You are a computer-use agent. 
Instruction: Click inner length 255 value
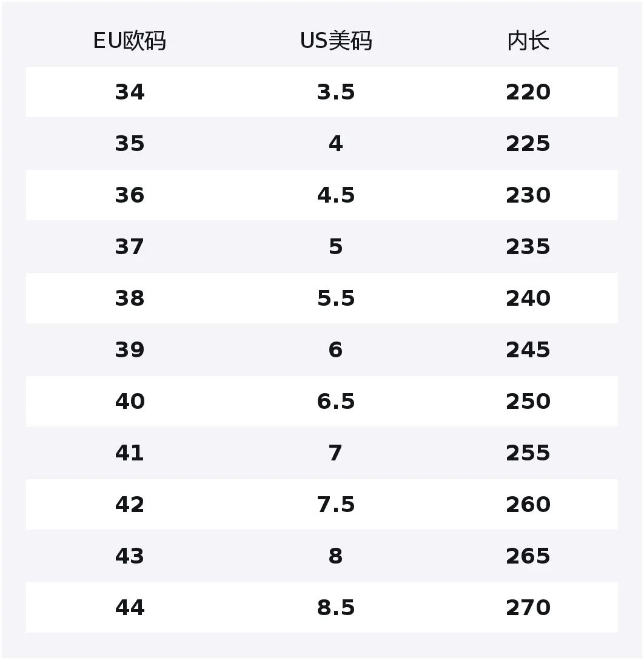(528, 453)
